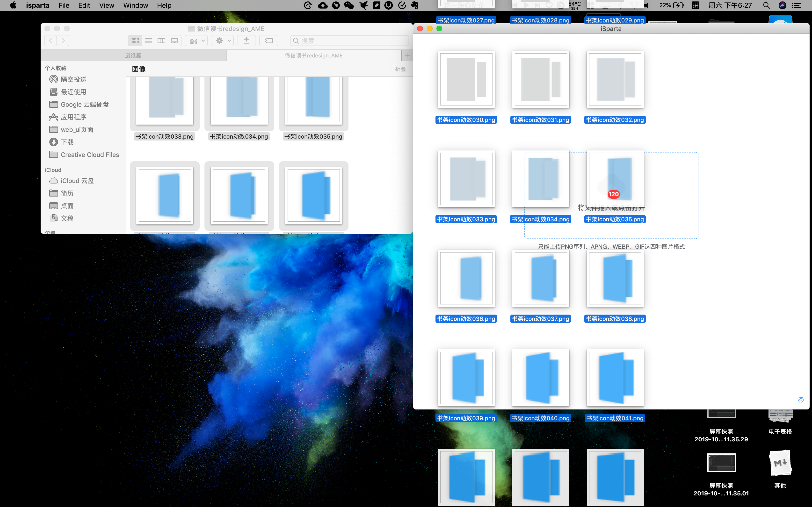Screen dimensions: 812x507
Task: Switch Finder to column view
Action: [x=161, y=41]
